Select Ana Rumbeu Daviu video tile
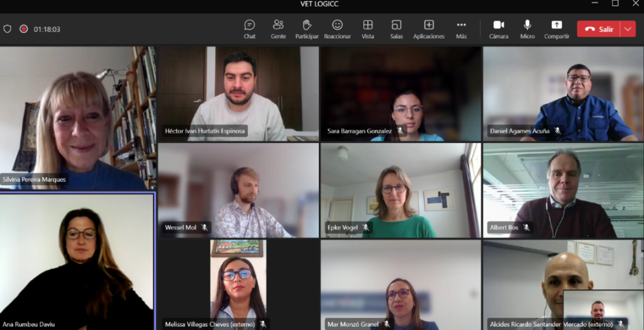This screenshot has height=330, width=644. point(77,261)
